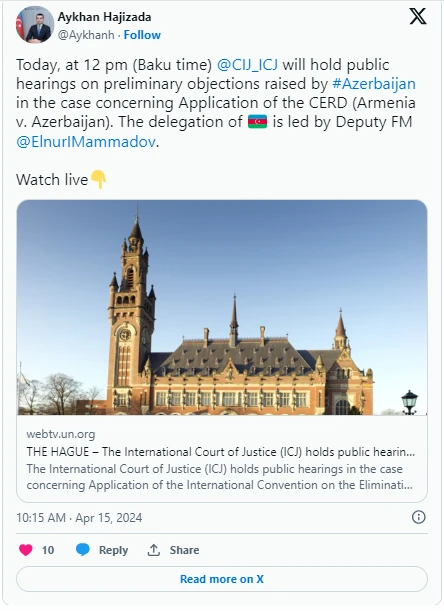Open the #Azerbaijan hashtag
This screenshot has height=611, width=444.
pos(374,84)
